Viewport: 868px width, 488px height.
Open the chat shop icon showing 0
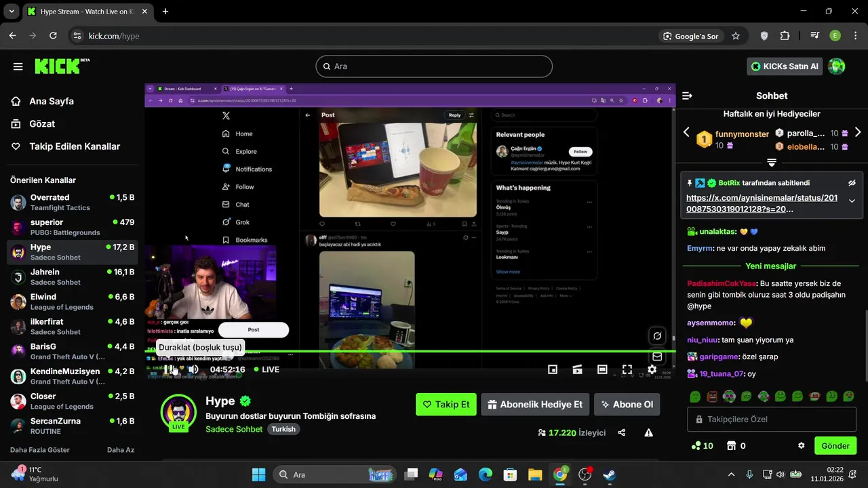(x=736, y=445)
